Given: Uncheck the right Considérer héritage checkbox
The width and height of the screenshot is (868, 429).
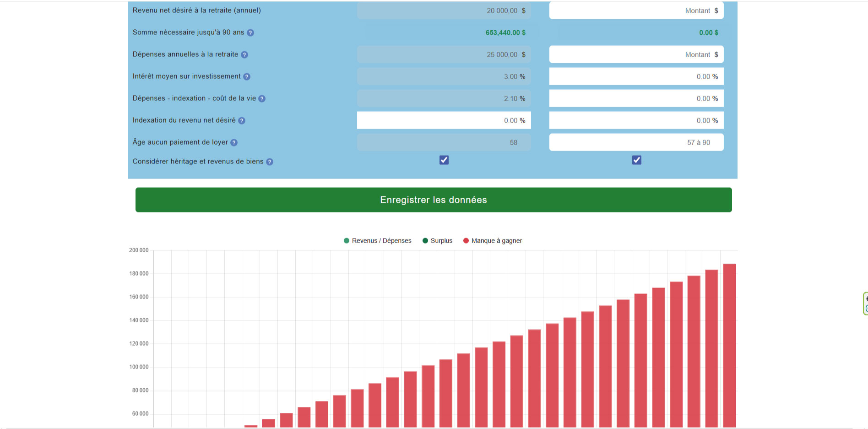Looking at the screenshot, I should click(636, 160).
